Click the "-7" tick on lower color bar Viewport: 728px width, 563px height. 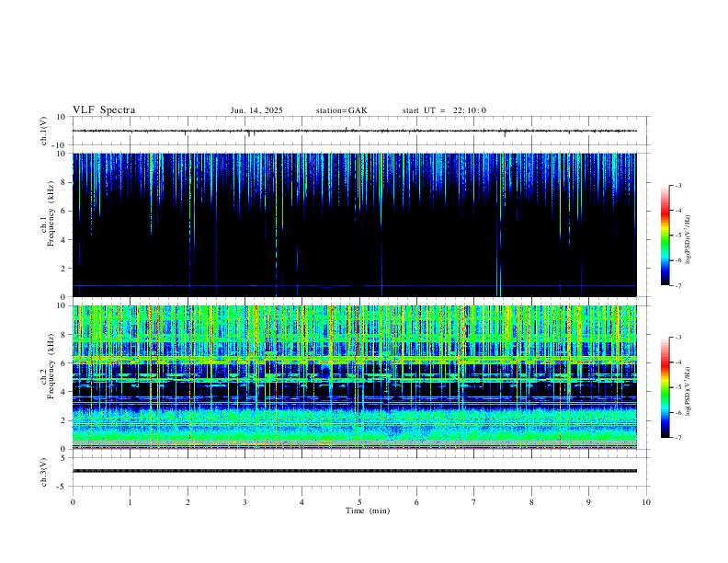pyautogui.click(x=677, y=438)
